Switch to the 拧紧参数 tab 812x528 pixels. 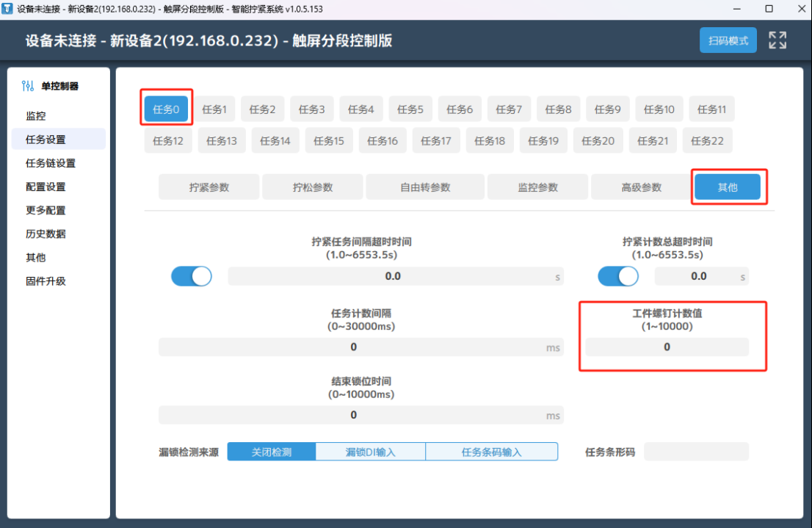pos(209,187)
